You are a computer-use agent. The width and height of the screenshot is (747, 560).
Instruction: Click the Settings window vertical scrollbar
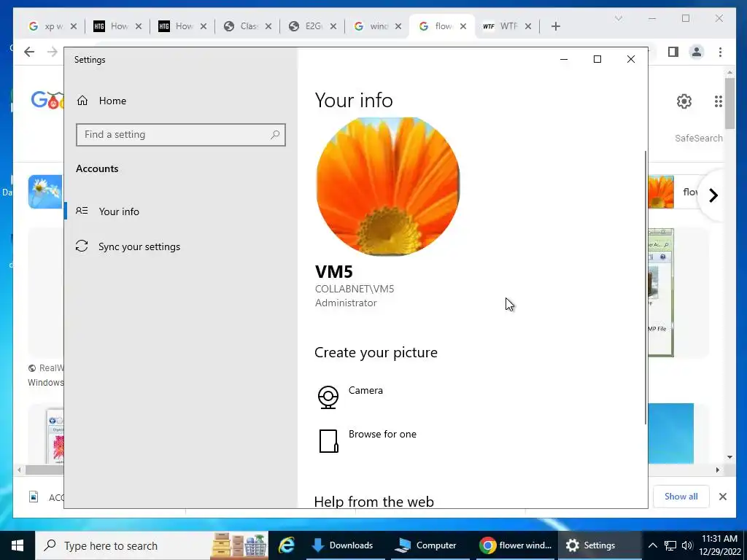(646, 287)
